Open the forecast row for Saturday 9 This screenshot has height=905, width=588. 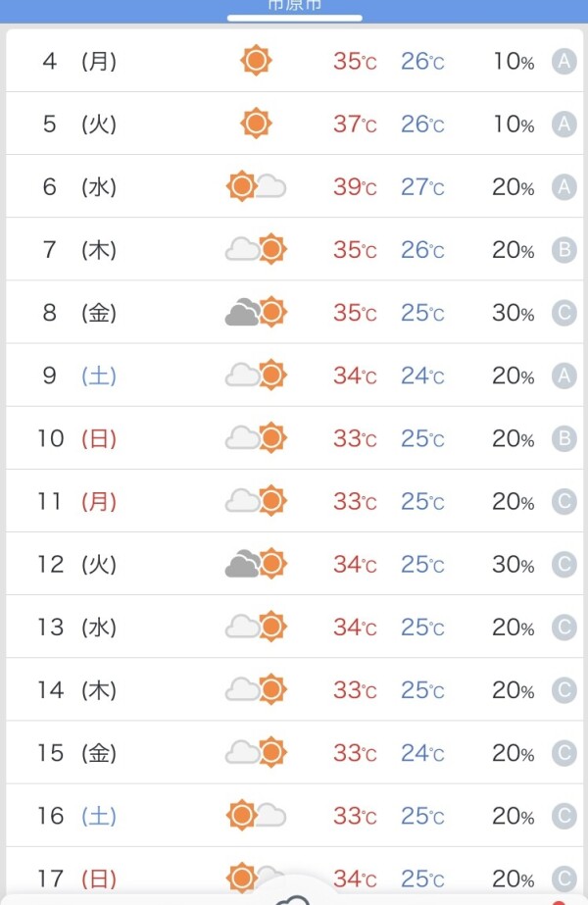294,376
